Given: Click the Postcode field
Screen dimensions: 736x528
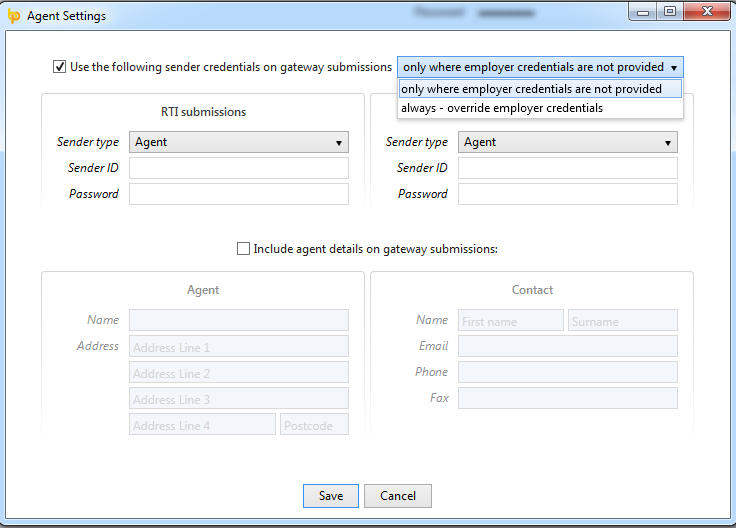Looking at the screenshot, I should (x=314, y=424).
